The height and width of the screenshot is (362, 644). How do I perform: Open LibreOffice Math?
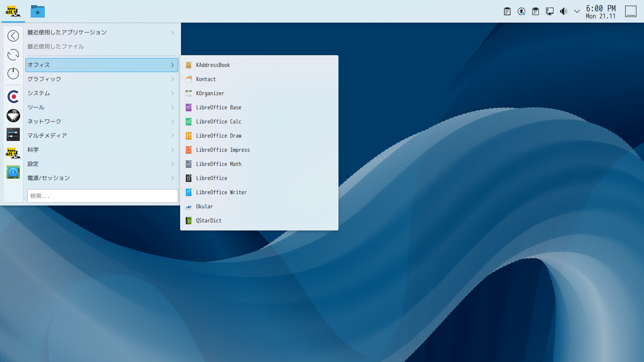(259, 164)
